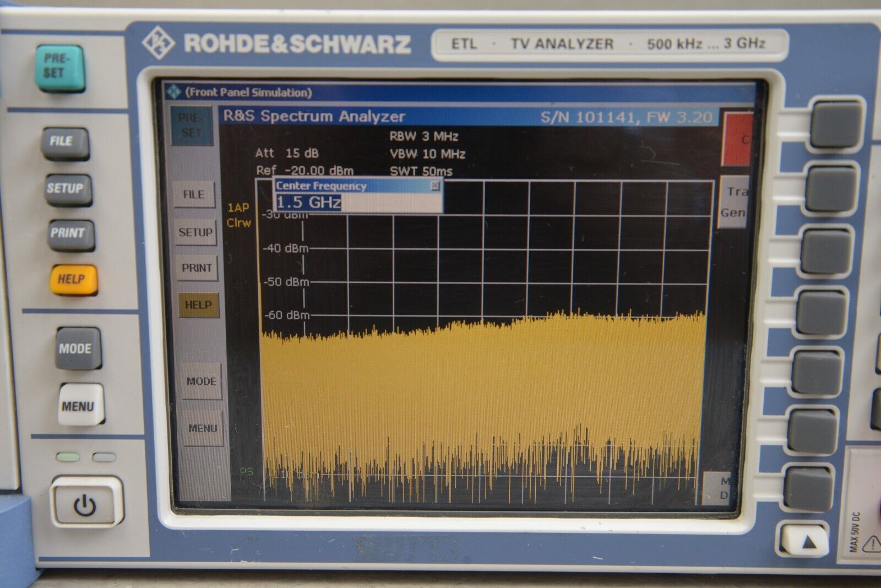Screen dimensions: 881x588
Task: Click the S/N 101141, FW 3.20 text
Action: (626, 117)
